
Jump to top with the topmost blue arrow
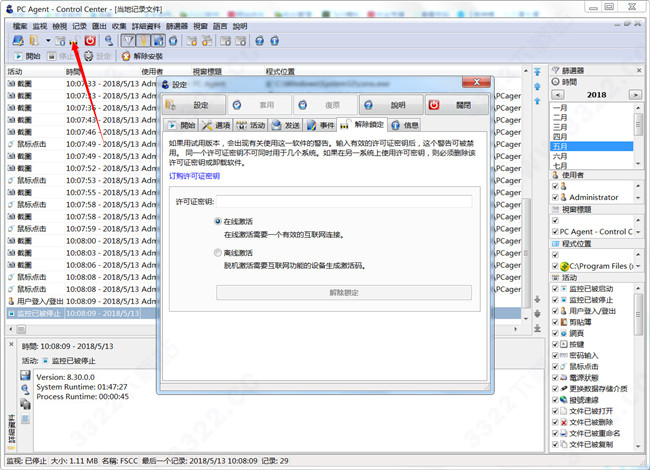(537, 72)
